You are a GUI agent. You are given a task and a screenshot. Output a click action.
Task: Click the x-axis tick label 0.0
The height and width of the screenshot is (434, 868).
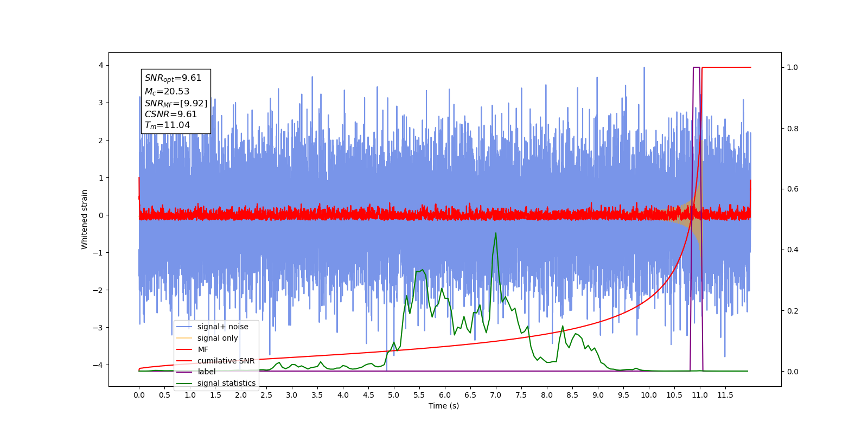click(x=139, y=395)
